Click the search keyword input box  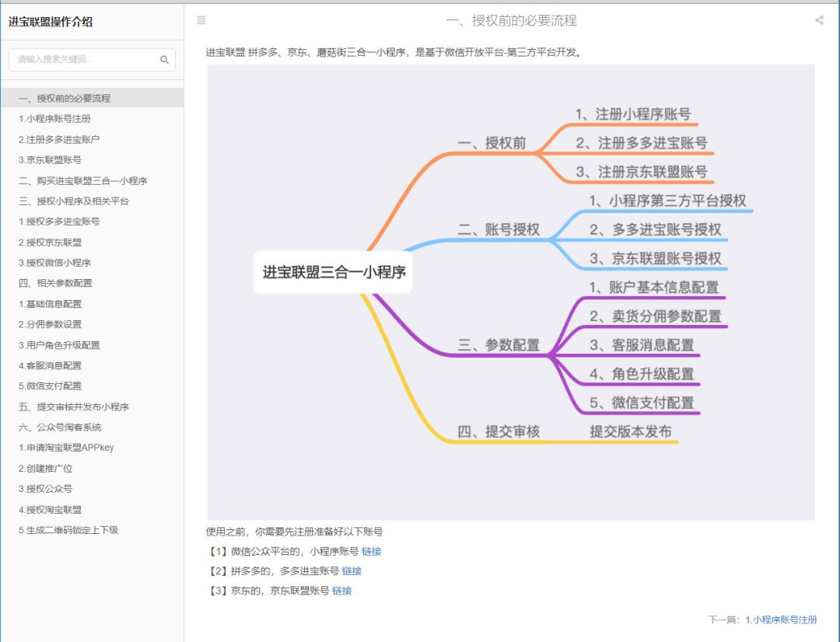[82, 58]
